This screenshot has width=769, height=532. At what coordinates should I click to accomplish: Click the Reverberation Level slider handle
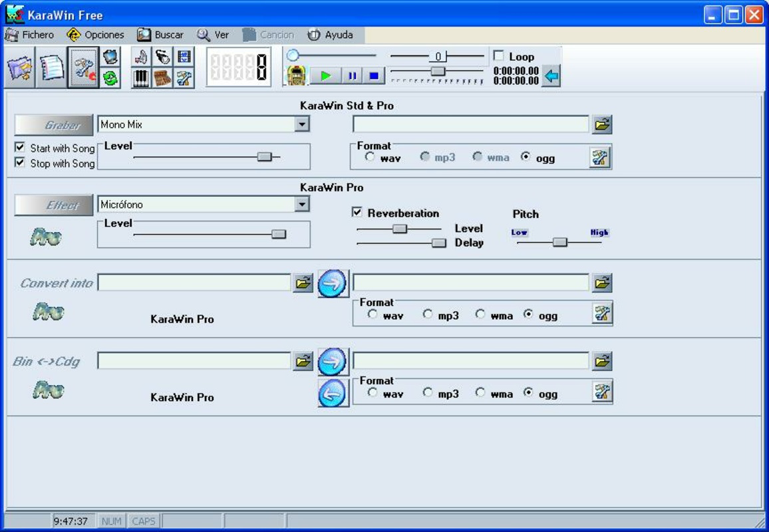pyautogui.click(x=400, y=229)
